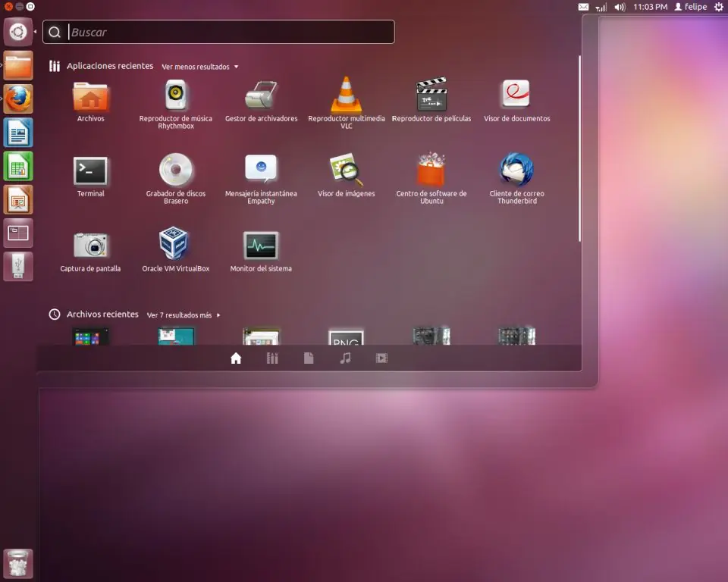This screenshot has height=582, width=728.
Task: Open the PNG recent file thumbnail
Action: point(346,337)
